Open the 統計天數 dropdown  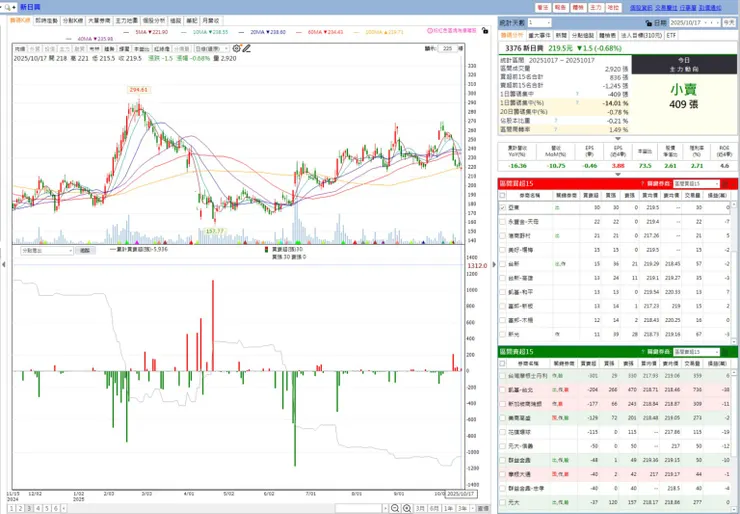[x=539, y=23]
